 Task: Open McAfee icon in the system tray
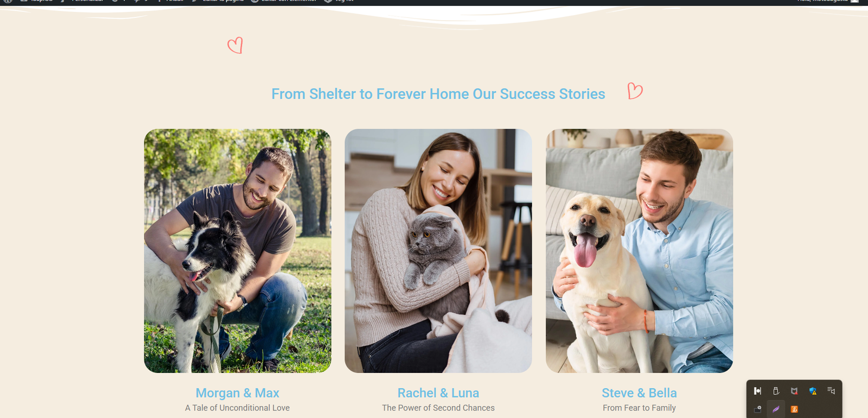[x=794, y=391]
